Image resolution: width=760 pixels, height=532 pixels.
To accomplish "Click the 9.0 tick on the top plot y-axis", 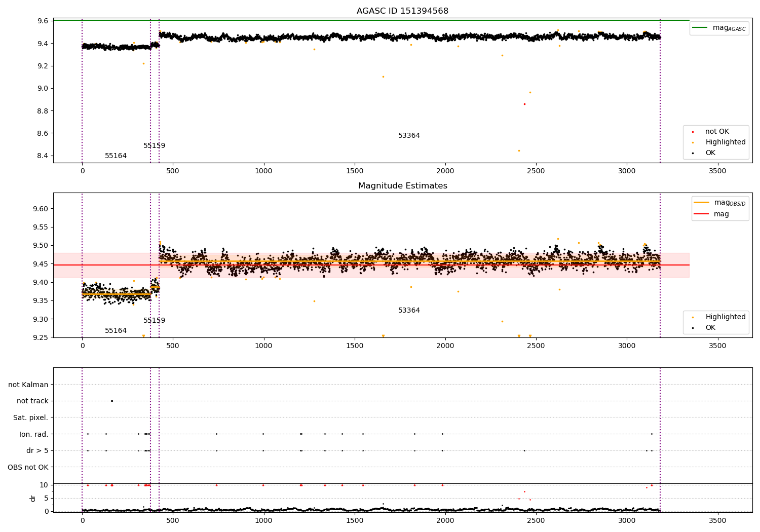I will pyautogui.click(x=43, y=89).
